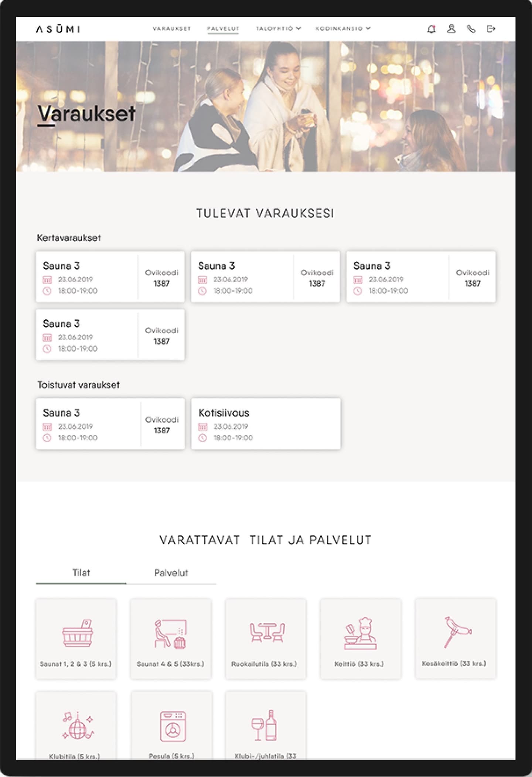Select Saunat 1, 2 & 3 sauna bucket tile

pyautogui.click(x=76, y=639)
